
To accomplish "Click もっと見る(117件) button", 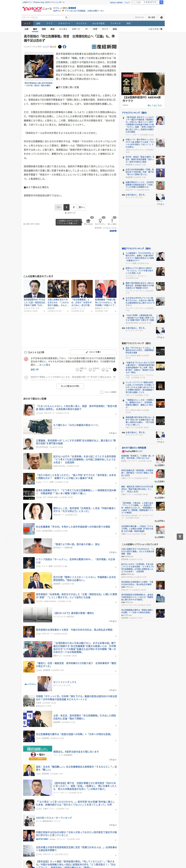I will pos(70,386).
